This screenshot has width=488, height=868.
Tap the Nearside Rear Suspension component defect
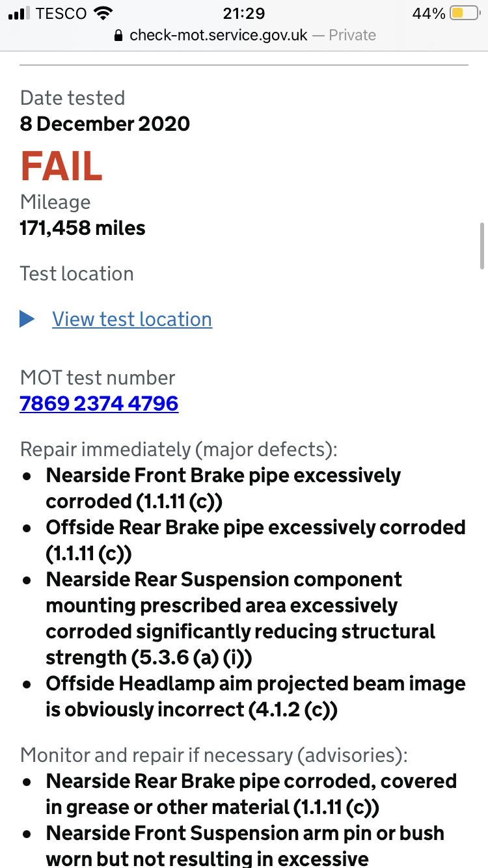click(240, 618)
